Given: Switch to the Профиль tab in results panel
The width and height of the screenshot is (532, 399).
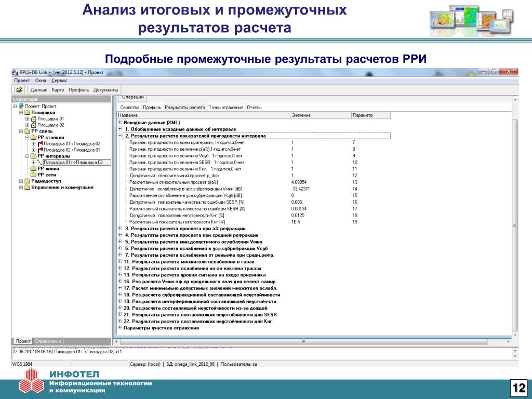Looking at the screenshot, I should [x=152, y=107].
